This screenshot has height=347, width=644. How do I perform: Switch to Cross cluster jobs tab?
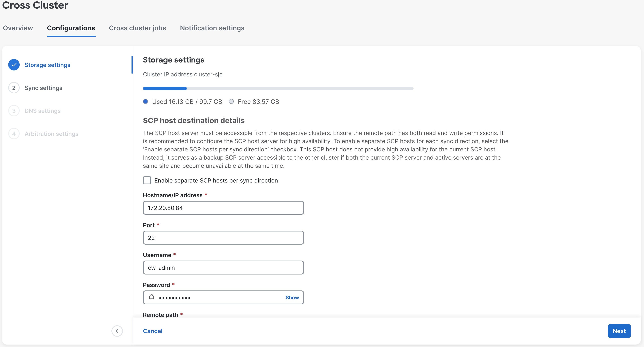137,28
